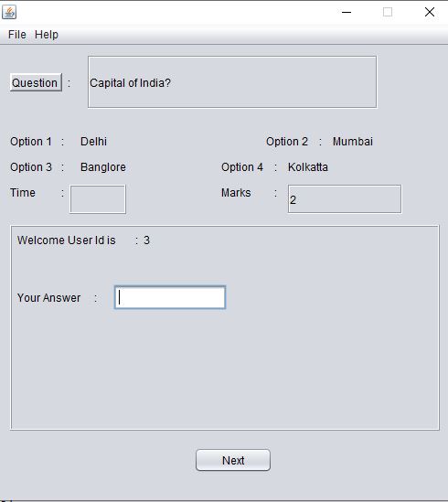Click the Time field box
The image size is (448, 502).
(x=98, y=199)
